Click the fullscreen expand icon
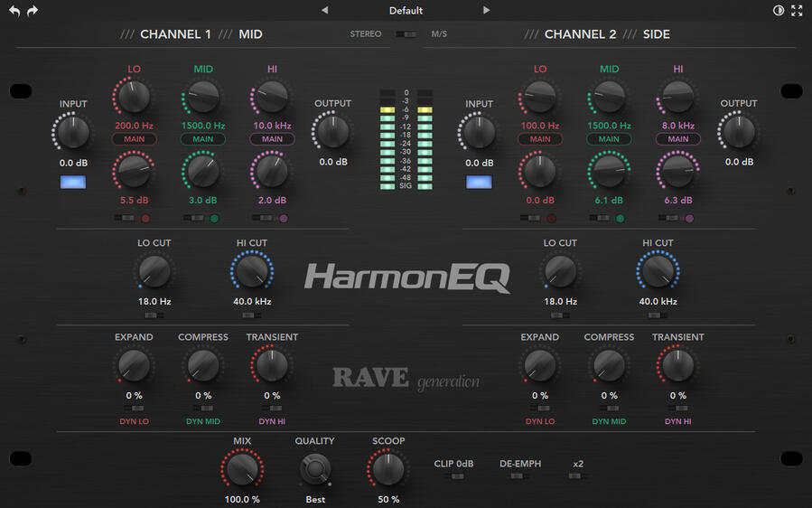Image resolution: width=812 pixels, height=508 pixels. [x=797, y=10]
